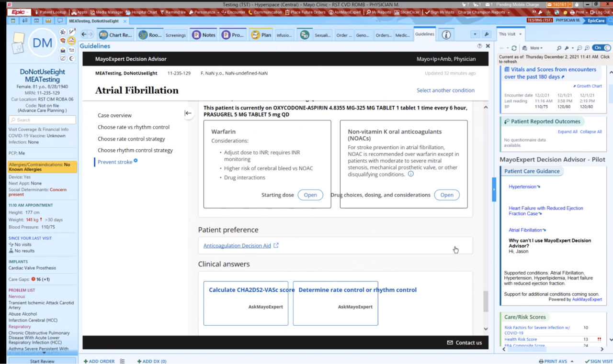613x364 pixels.
Task: Click the wrench icon beside the activity tabs
Action: tap(486, 34)
